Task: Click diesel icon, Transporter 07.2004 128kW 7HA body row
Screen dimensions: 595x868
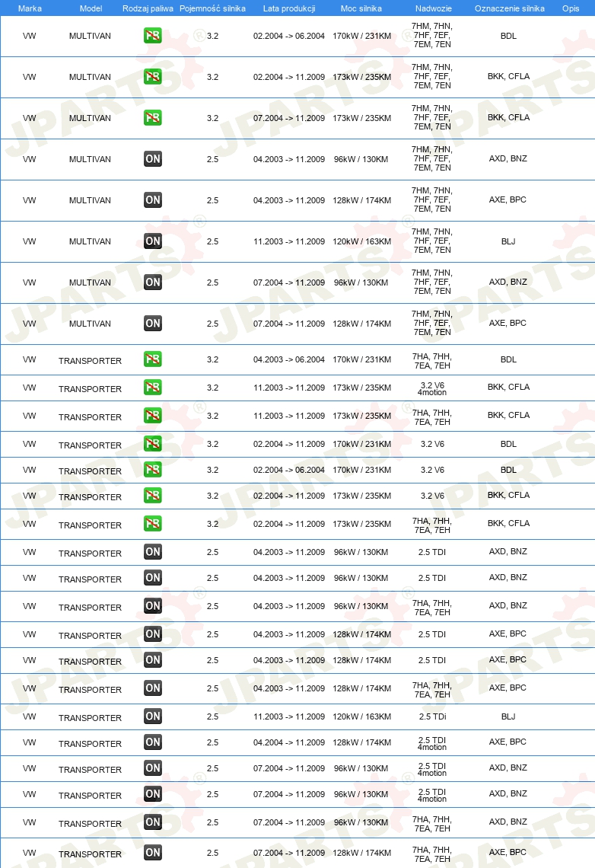Action: (153, 853)
